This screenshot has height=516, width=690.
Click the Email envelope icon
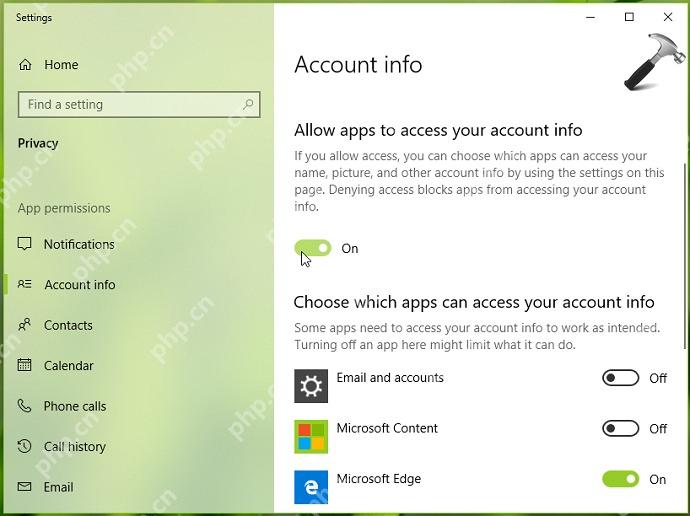[25, 487]
